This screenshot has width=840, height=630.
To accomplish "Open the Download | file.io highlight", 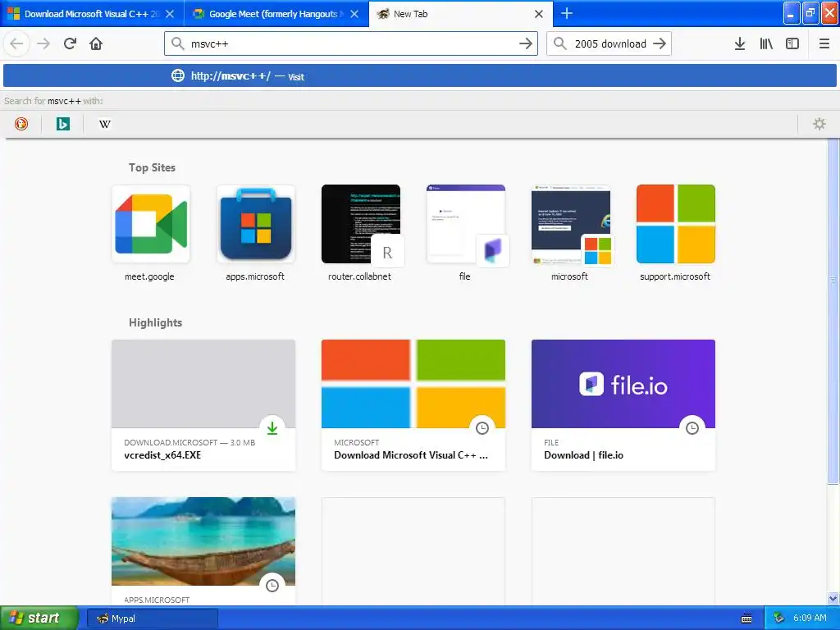I will pos(623,405).
